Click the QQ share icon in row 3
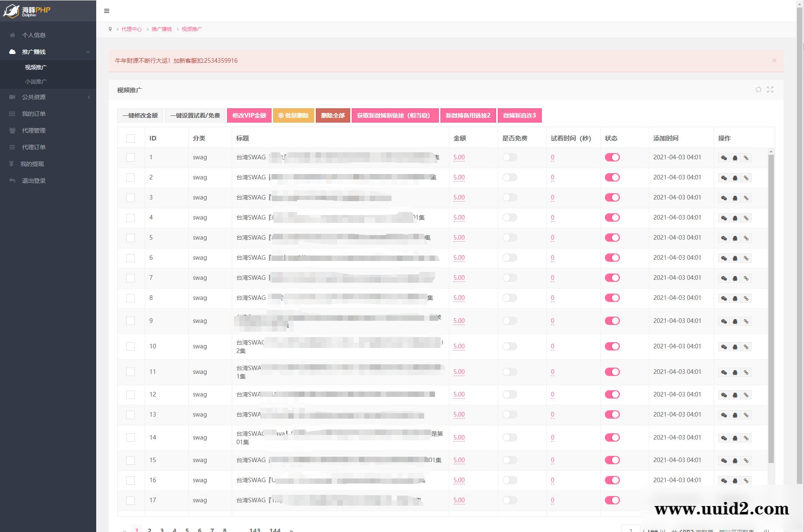The width and height of the screenshot is (804, 532). pos(735,198)
